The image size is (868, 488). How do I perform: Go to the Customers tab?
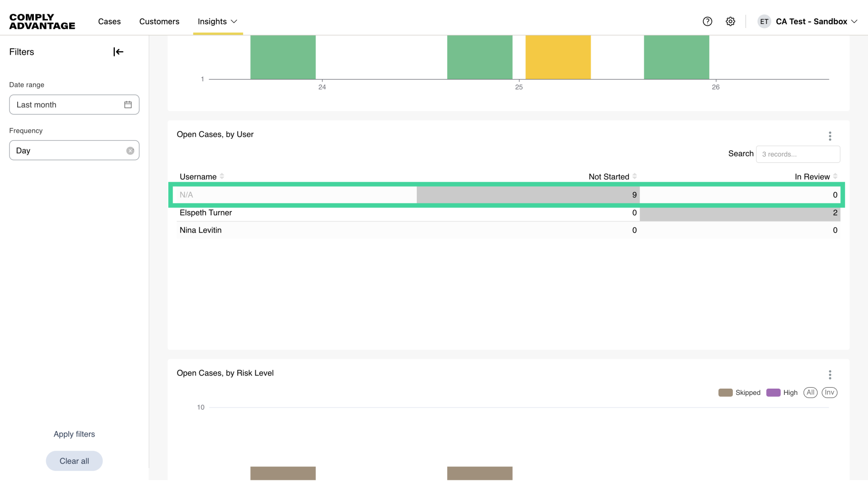coord(159,21)
